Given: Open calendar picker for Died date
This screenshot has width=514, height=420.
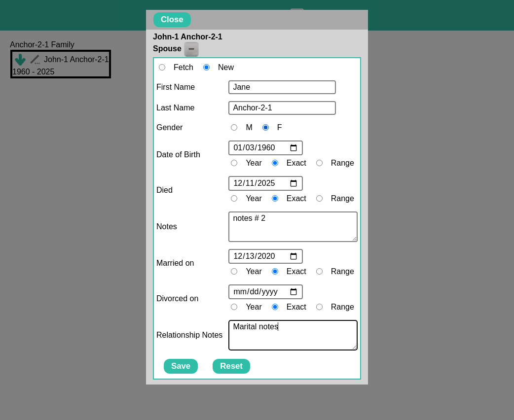Looking at the screenshot, I should pyautogui.click(x=294, y=183).
